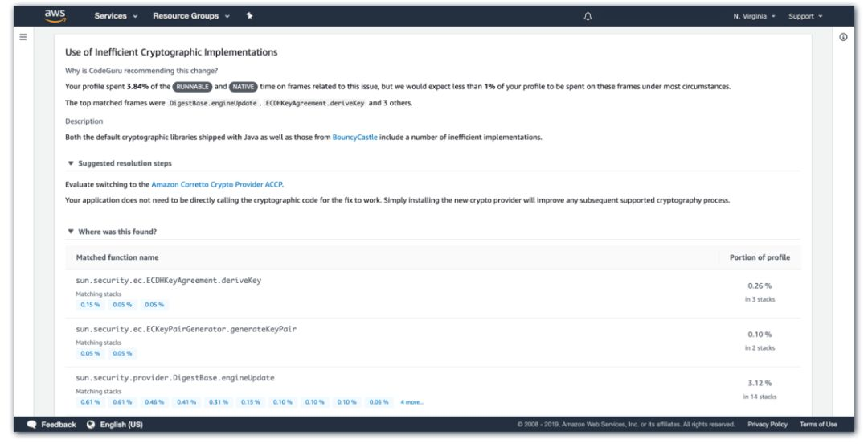
Task: Open the Services dropdown menu
Action: 116,16
